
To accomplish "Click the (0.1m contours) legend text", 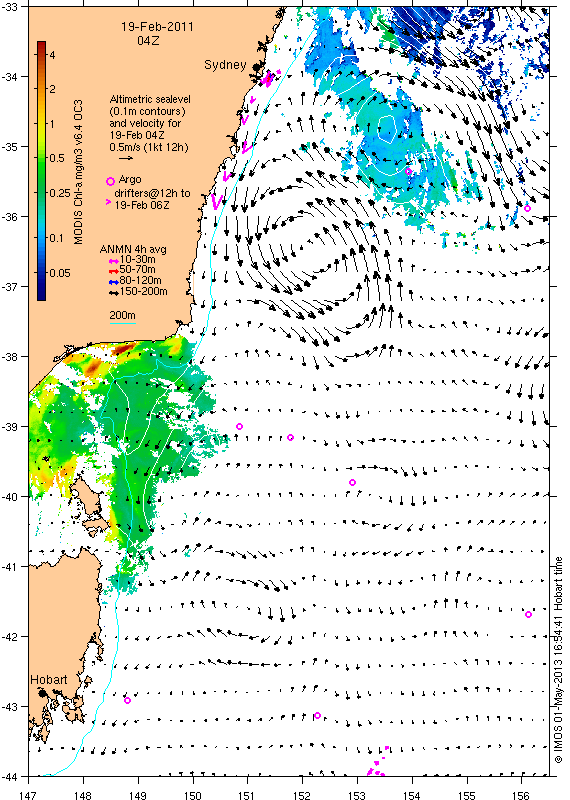I will [x=147, y=111].
